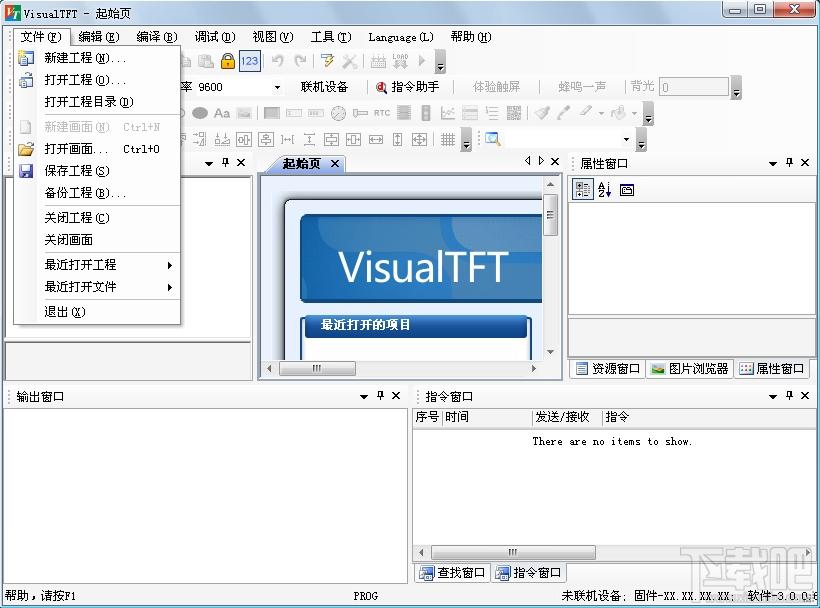Choose 打开工程 from the File menu
820x608 pixels.
[x=98, y=80]
